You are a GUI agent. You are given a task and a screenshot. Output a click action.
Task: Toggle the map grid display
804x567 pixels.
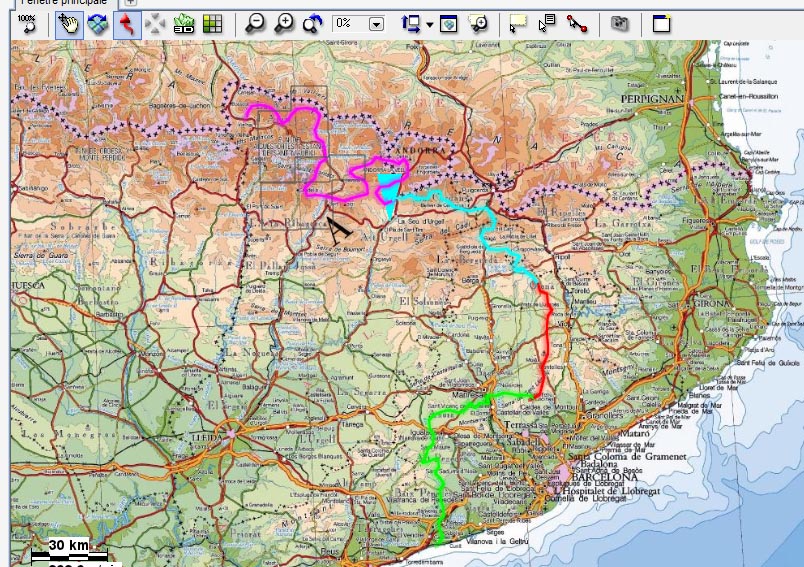pyautogui.click(x=213, y=24)
